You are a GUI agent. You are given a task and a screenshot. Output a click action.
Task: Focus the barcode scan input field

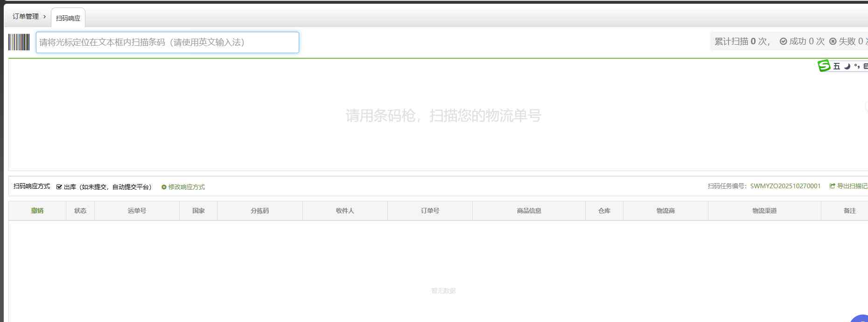pos(167,42)
